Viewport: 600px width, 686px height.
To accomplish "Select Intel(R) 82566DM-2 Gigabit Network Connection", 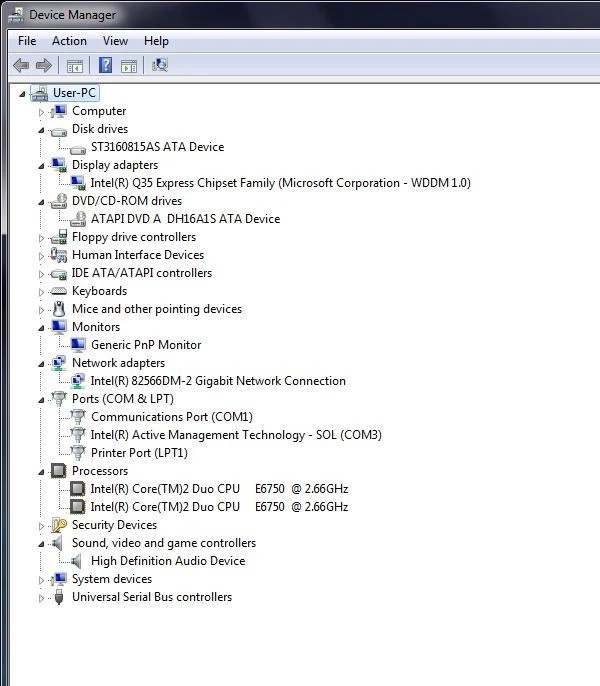I will [218, 381].
